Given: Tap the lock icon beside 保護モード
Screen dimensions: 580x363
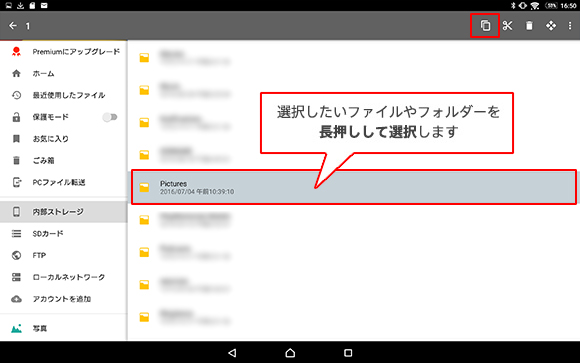Looking at the screenshot, I should point(16,117).
